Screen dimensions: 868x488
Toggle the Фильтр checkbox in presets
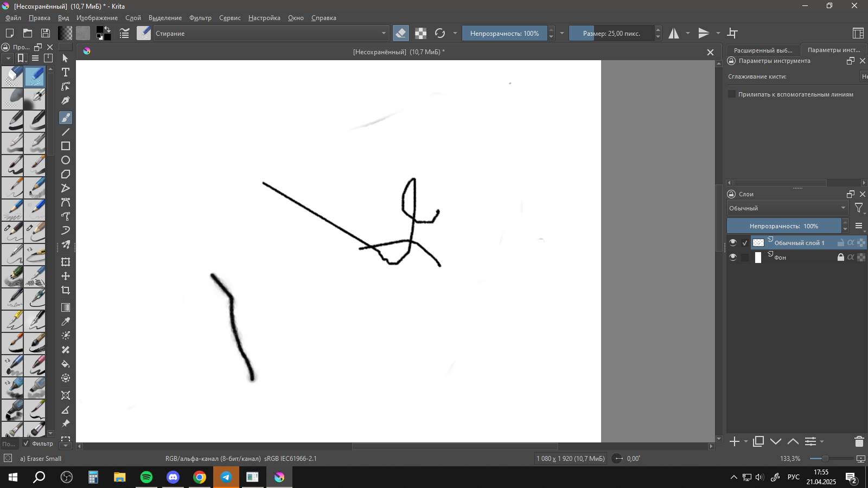click(26, 444)
